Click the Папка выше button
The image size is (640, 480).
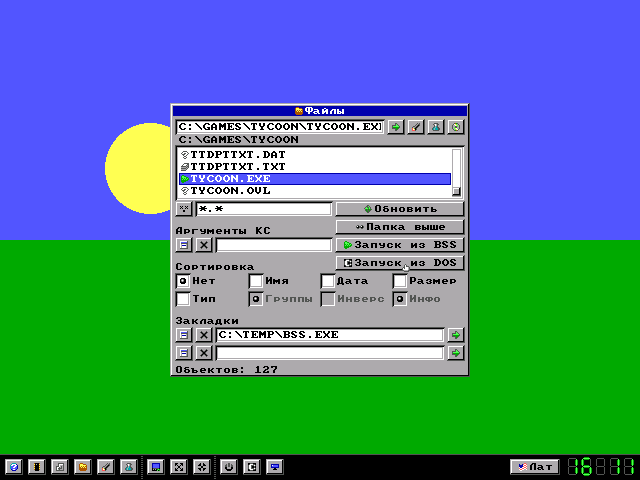400,227
